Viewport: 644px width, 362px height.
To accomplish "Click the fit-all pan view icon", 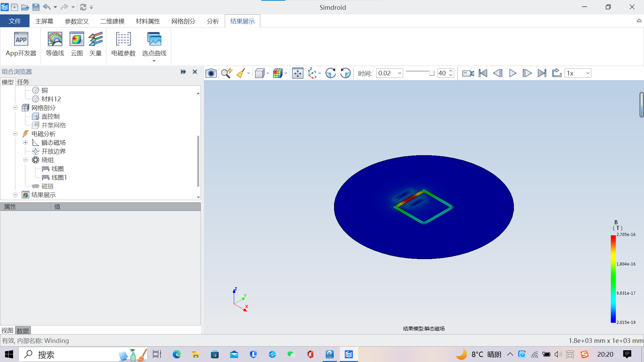I will click(x=298, y=73).
